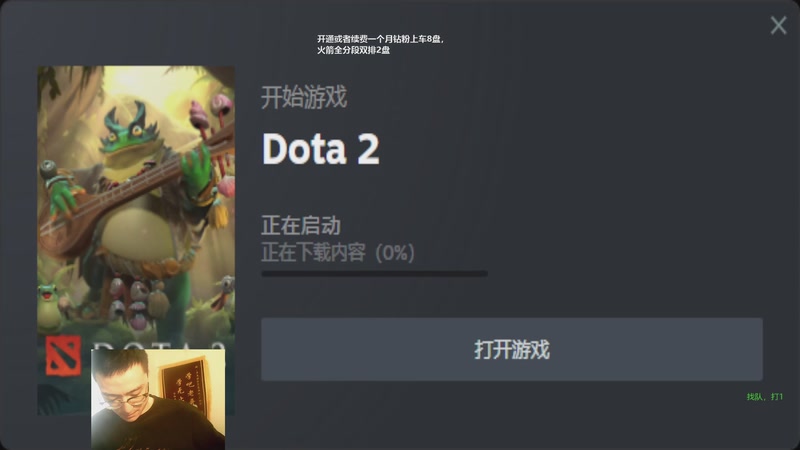Screen dimensions: 800x450
Task: Click the large Dota 2 title
Action: pos(320,148)
